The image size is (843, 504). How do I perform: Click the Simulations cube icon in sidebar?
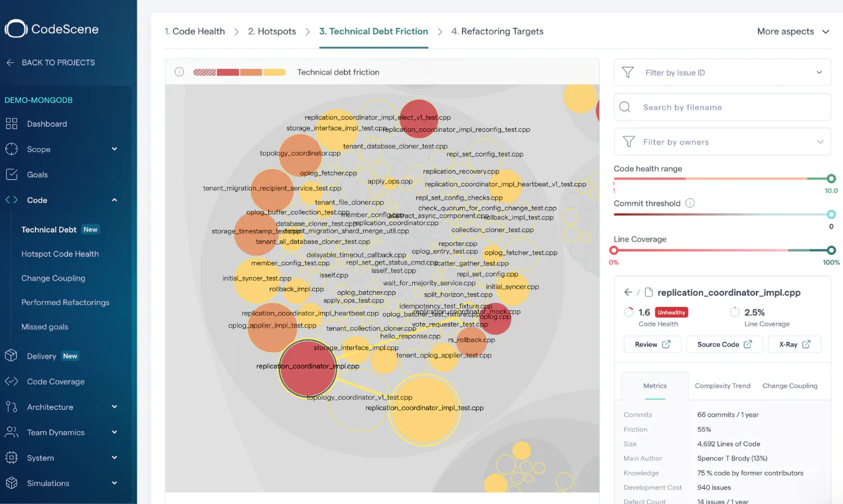tap(11, 483)
